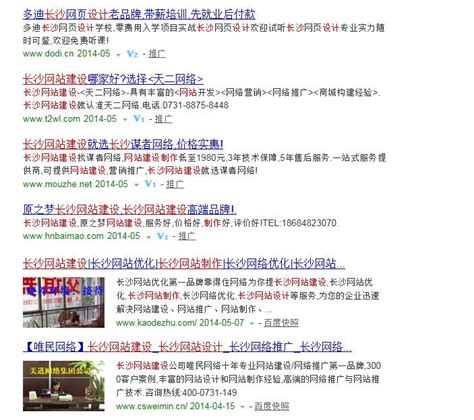Open the 多迪长沙网页设计老品牌 result title

pyautogui.click(x=139, y=14)
